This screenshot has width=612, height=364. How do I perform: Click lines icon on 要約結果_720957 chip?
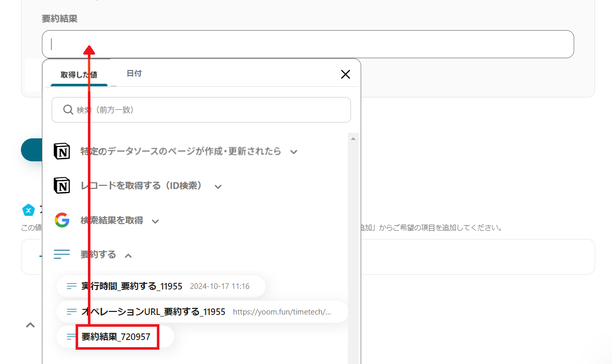(x=72, y=336)
